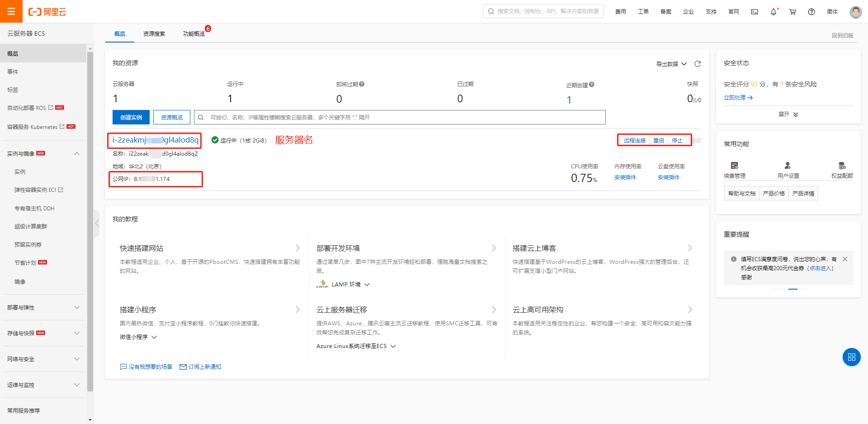Click the 资源概览 button
Image resolution: width=868 pixels, height=424 pixels.
click(172, 117)
